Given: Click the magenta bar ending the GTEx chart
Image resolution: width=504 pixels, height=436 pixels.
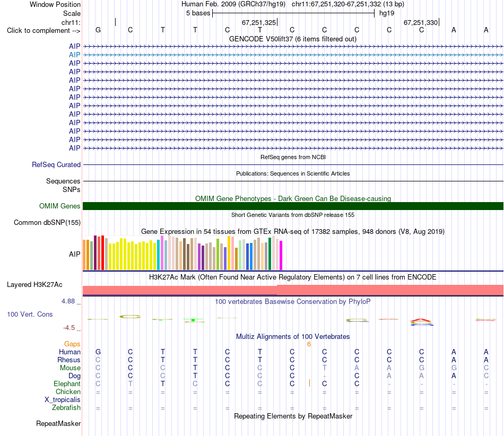Looking at the screenshot, I should click(281, 256).
